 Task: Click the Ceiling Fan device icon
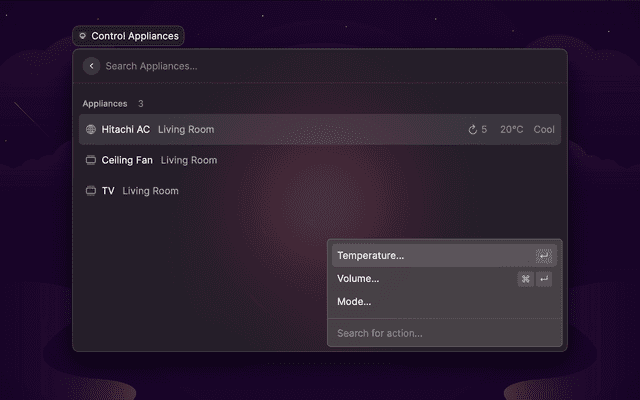(x=91, y=160)
